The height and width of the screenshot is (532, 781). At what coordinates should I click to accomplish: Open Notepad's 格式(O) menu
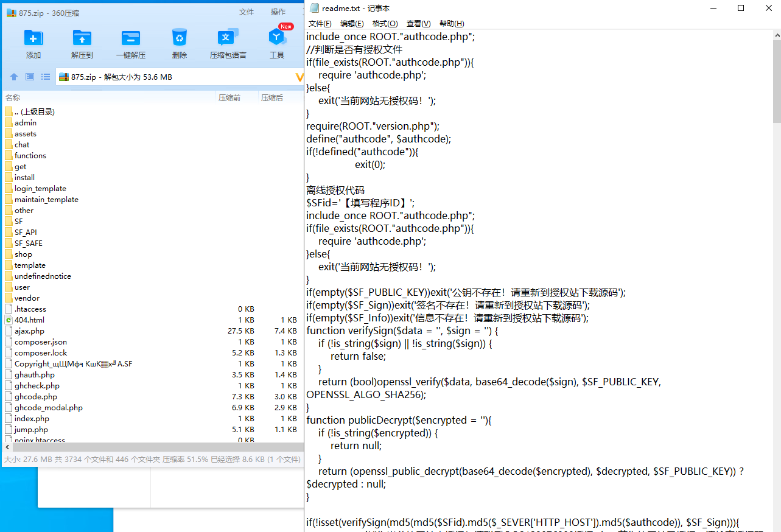coord(385,24)
